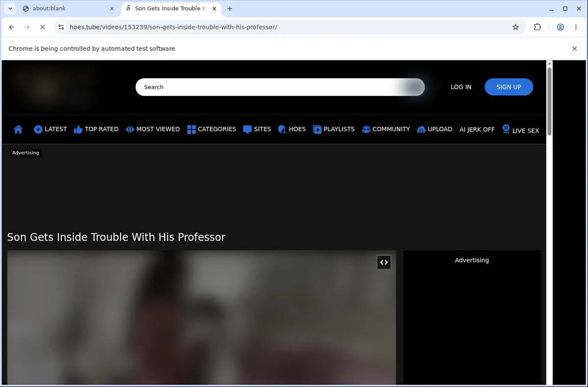Viewport: 588px width, 387px height.
Task: Bookmark this page with star icon
Action: (515, 27)
